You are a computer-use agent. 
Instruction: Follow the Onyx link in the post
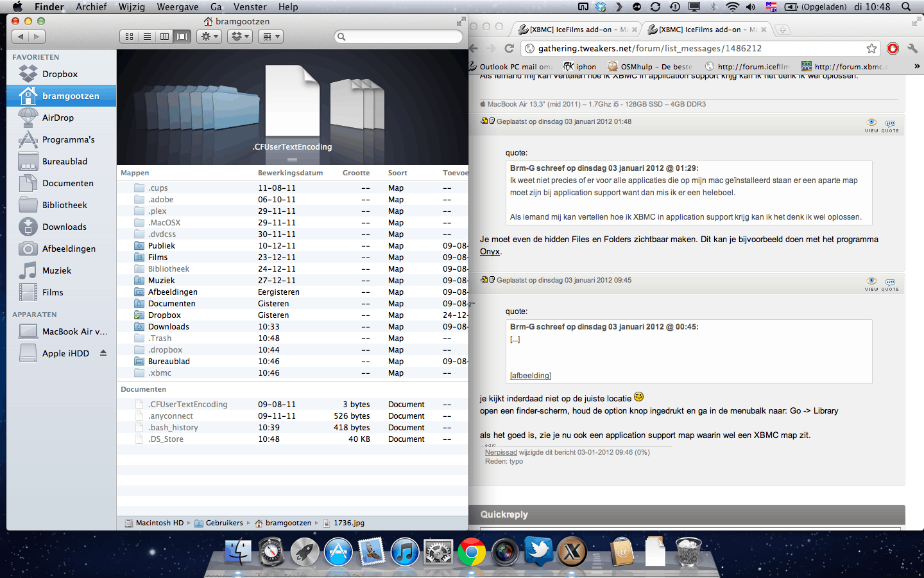pyautogui.click(x=490, y=252)
